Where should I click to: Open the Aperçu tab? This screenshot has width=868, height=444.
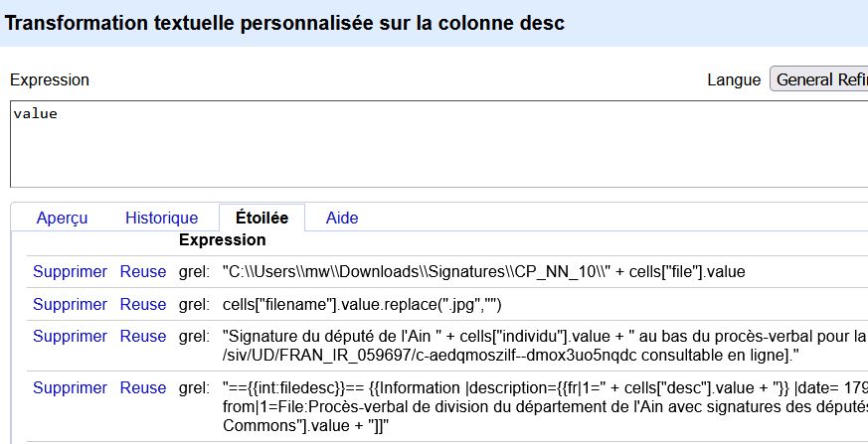[x=62, y=218]
